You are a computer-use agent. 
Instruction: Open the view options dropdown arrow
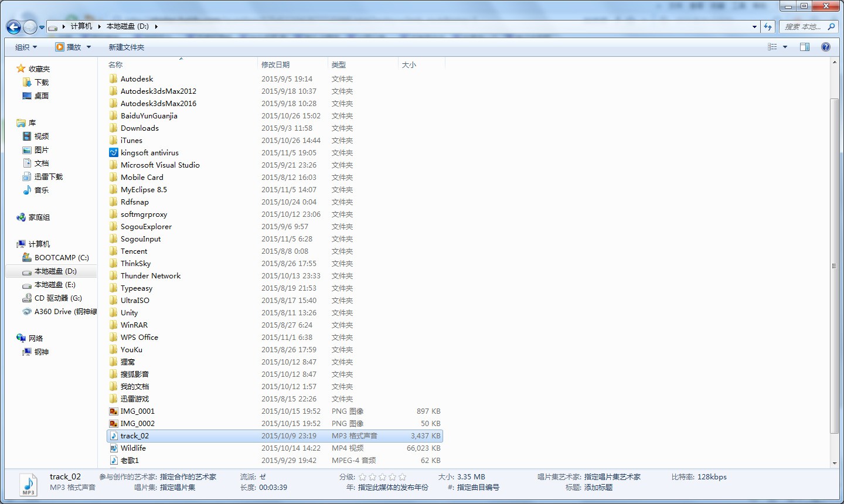pos(785,47)
